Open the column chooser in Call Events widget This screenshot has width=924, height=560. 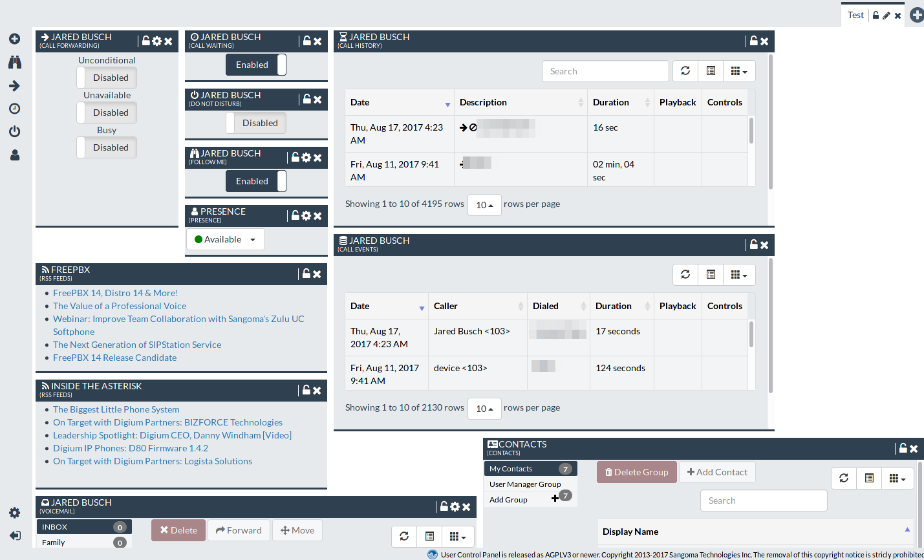tap(739, 275)
